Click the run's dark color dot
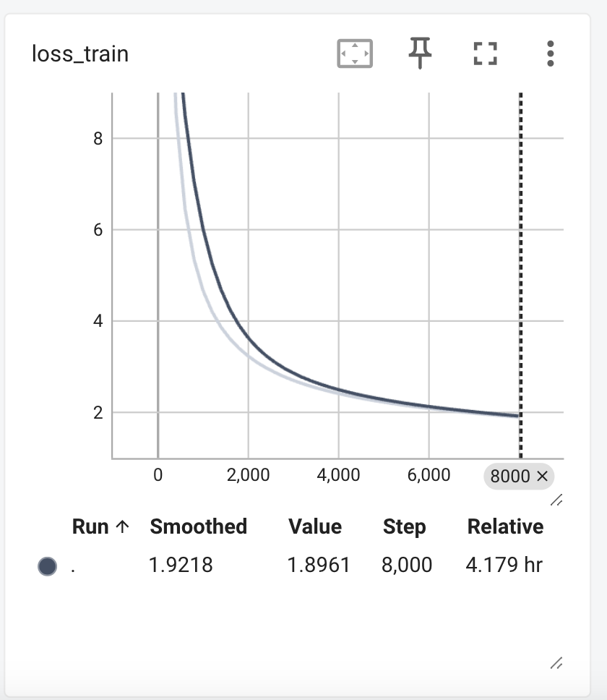This screenshot has height=700, width=607. [47, 566]
